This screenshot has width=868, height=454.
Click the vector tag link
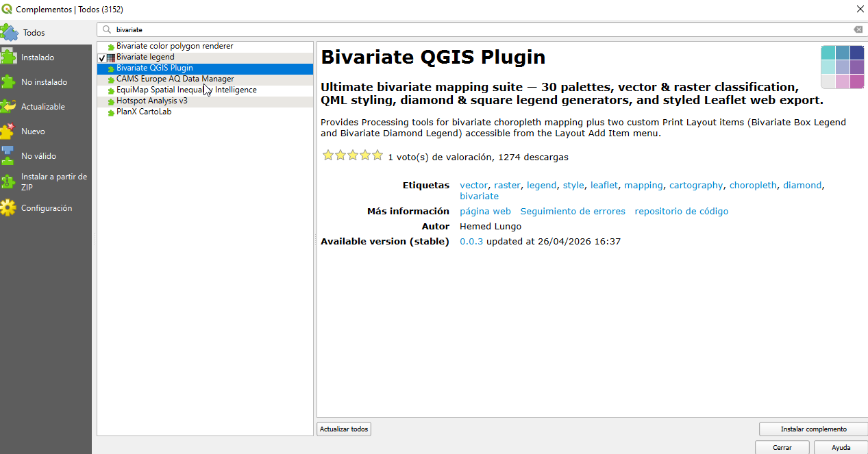(473, 186)
